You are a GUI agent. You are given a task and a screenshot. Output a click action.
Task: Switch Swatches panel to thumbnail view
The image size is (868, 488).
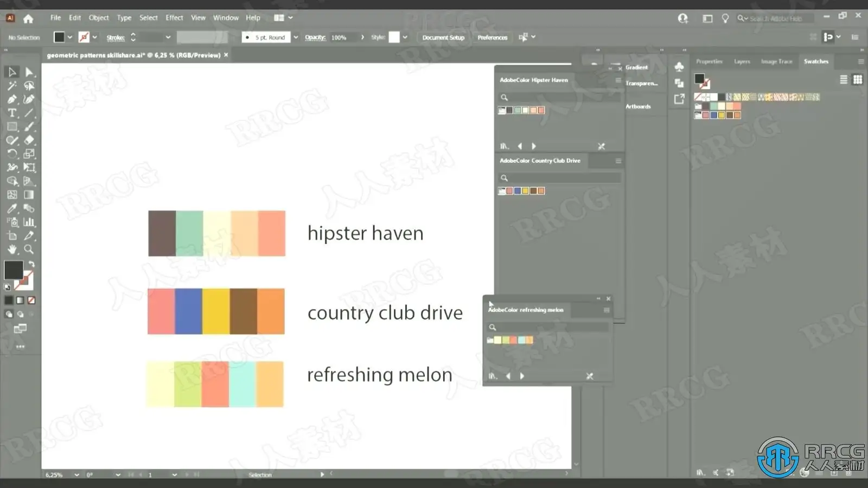858,80
